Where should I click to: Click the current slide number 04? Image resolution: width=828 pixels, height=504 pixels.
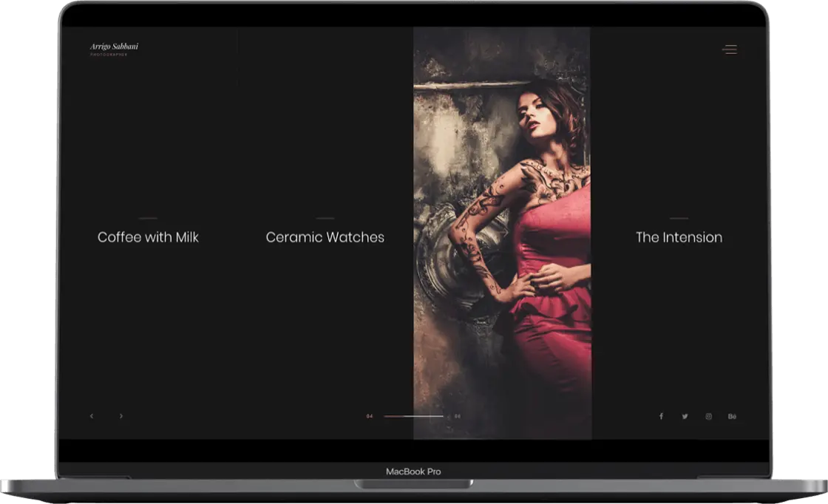pos(370,416)
